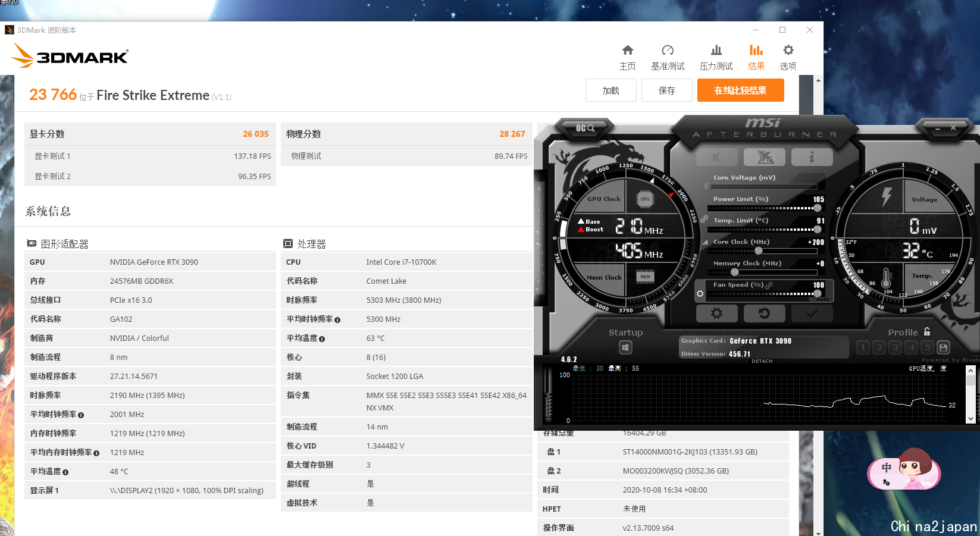
Task: Open the 压力测试 stress test tab
Action: [x=716, y=58]
